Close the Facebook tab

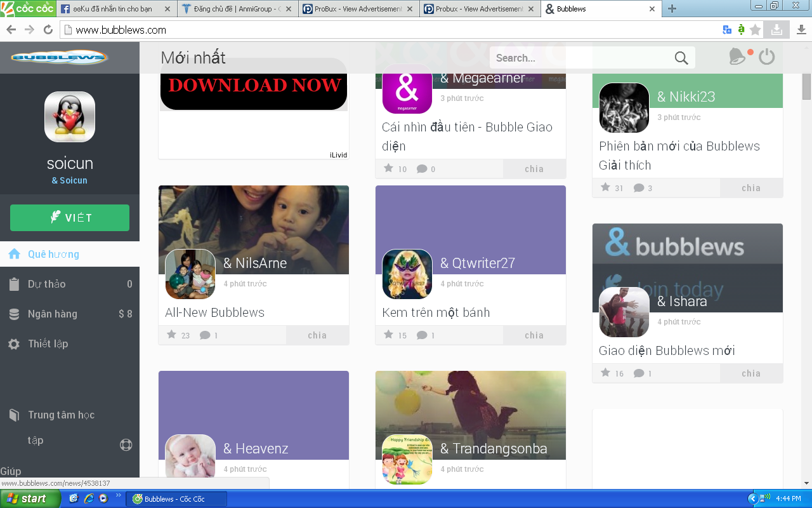click(x=167, y=9)
